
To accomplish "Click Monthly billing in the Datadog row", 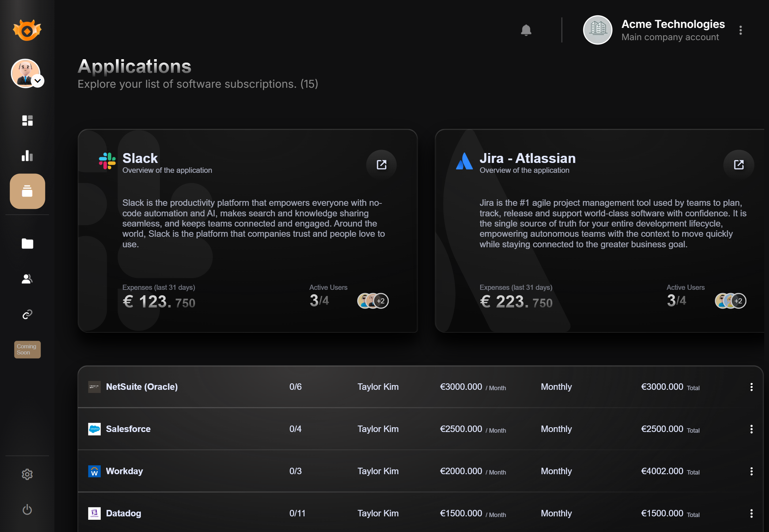I will point(556,513).
